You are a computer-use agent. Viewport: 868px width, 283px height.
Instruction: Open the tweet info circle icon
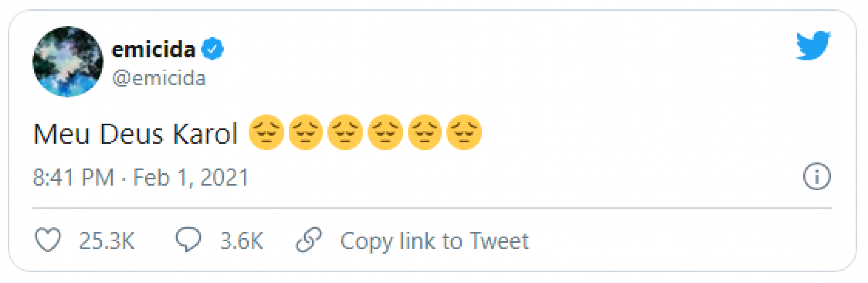click(816, 176)
